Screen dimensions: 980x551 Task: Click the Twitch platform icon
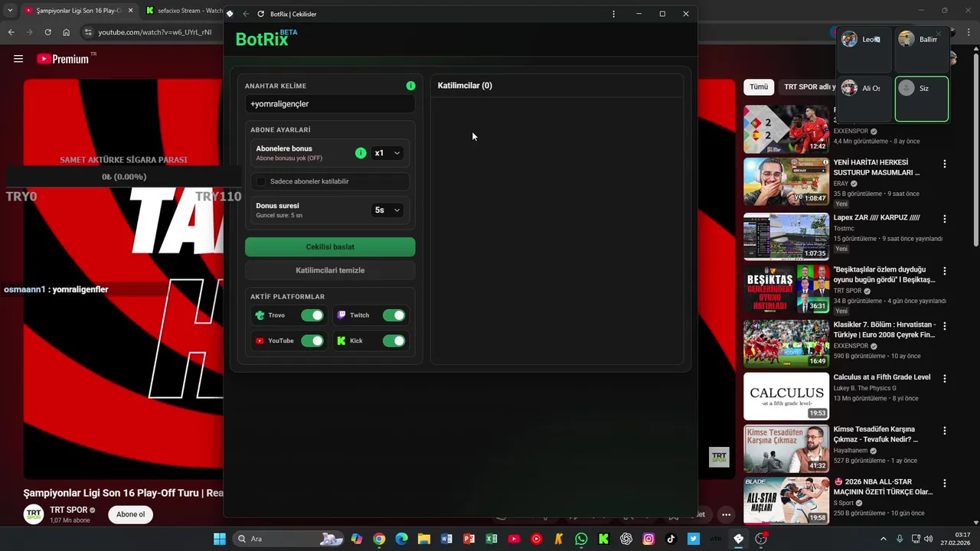pos(341,315)
